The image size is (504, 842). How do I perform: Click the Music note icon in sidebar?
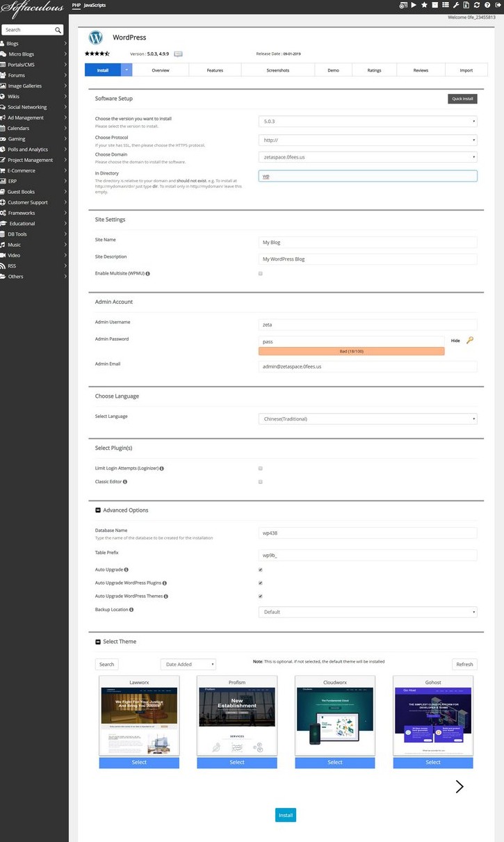[3, 245]
